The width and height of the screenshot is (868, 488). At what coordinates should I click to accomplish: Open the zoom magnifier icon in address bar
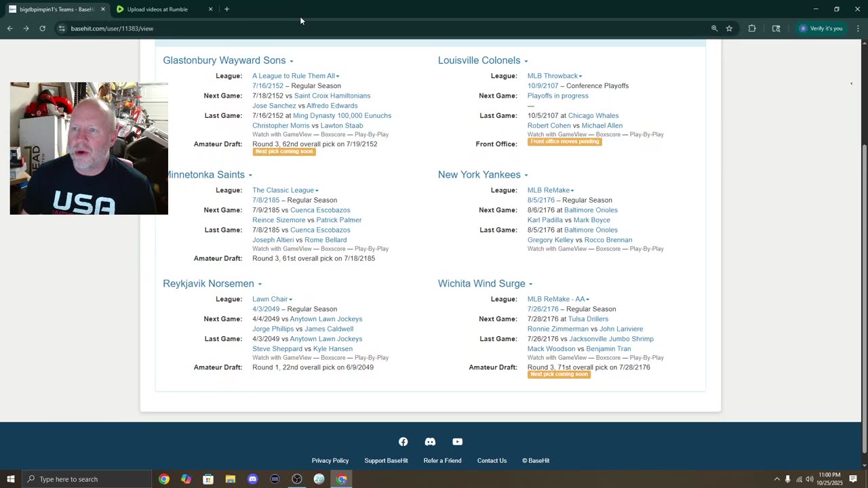(714, 28)
